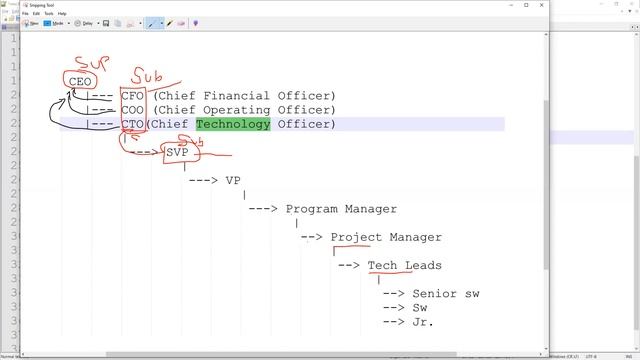The height and width of the screenshot is (360, 640).
Task: Click the Snipping Tool horizontal scrollbar thumb
Action: tap(281, 354)
